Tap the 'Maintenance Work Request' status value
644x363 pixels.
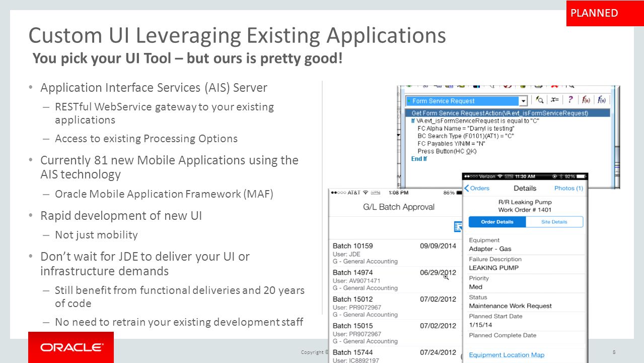[x=510, y=306]
